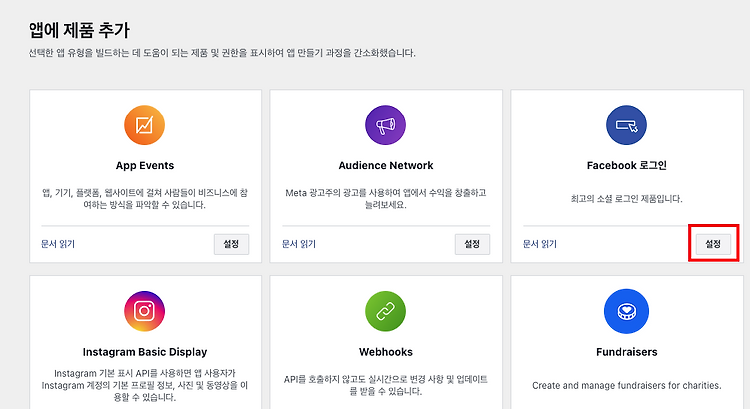Click the green Webhooks chain-link icon
The image size is (750, 409).
386,311
